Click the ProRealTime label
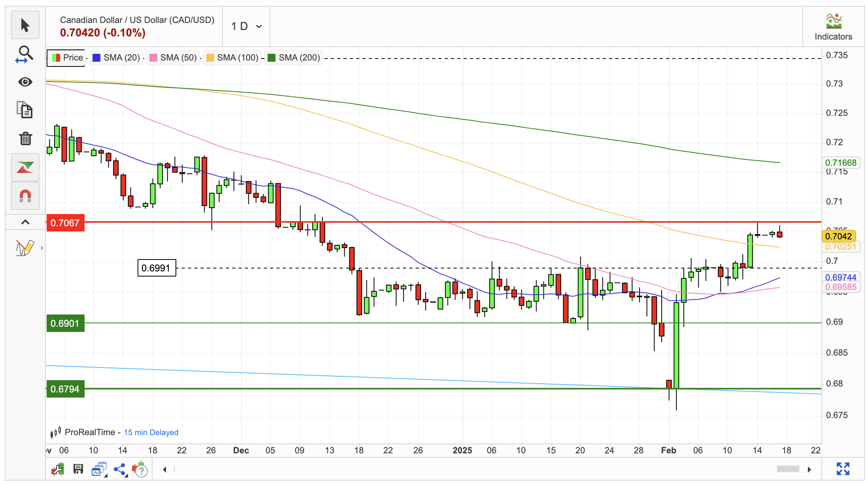Viewport: 868px width, 485px height. (90, 432)
